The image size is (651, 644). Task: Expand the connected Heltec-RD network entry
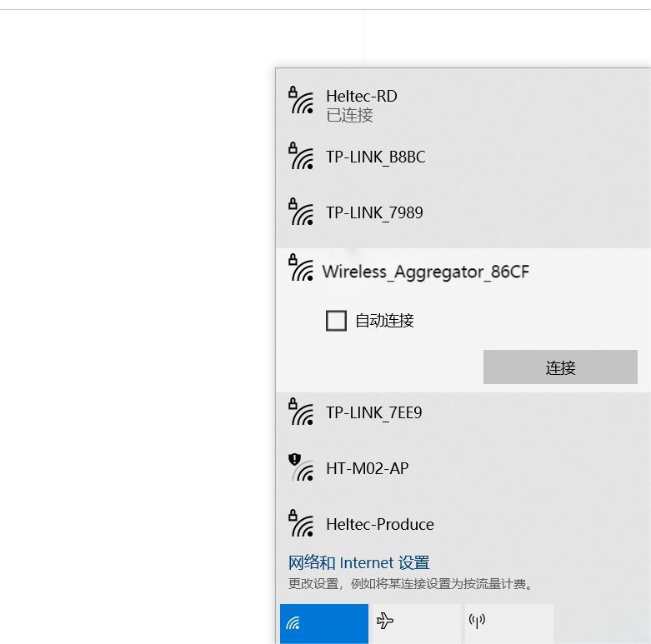362,97
